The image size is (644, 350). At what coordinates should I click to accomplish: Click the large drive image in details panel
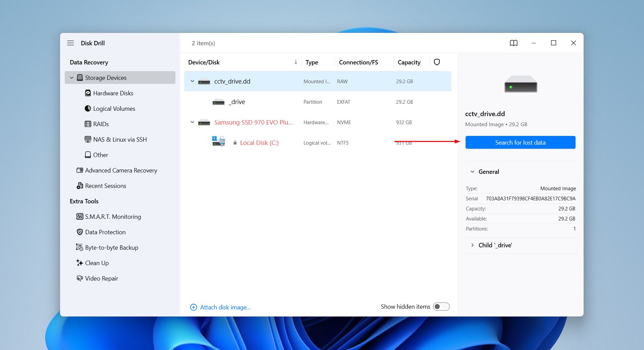[521, 84]
